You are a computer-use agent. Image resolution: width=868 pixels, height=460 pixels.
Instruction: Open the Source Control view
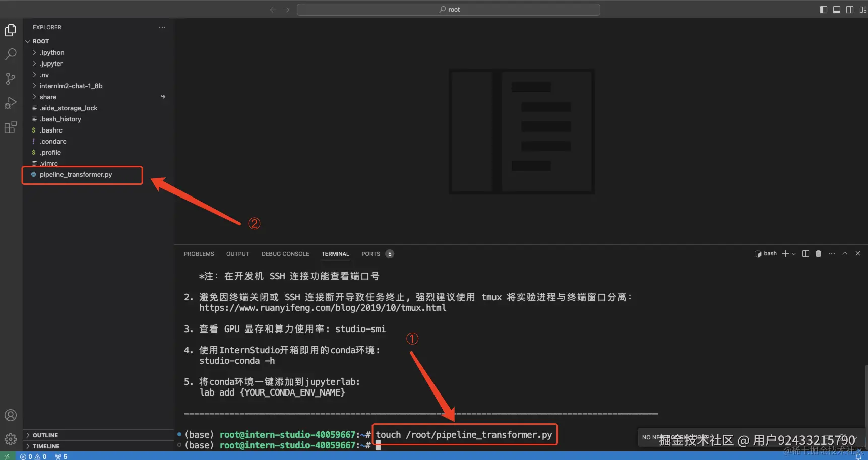[x=11, y=78]
